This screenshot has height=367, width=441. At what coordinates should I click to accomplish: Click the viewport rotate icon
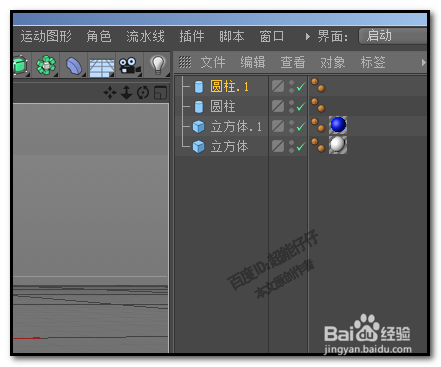(x=143, y=92)
